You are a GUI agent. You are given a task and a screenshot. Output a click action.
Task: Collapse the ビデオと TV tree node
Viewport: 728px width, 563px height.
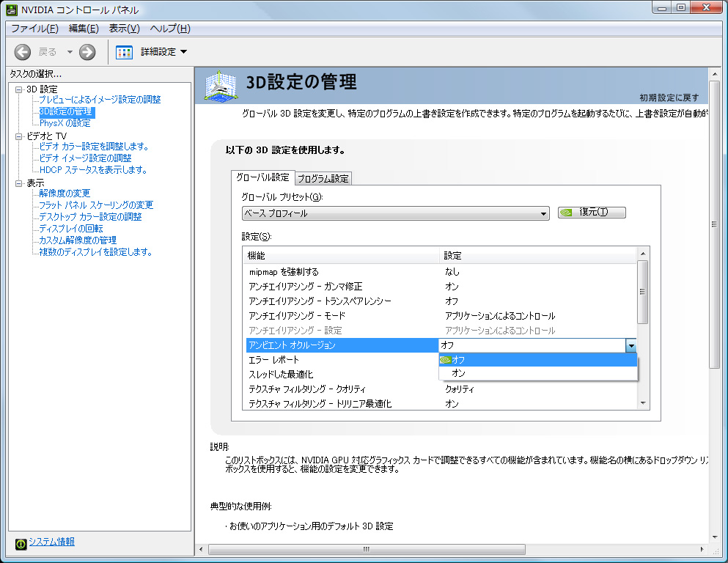(18, 136)
